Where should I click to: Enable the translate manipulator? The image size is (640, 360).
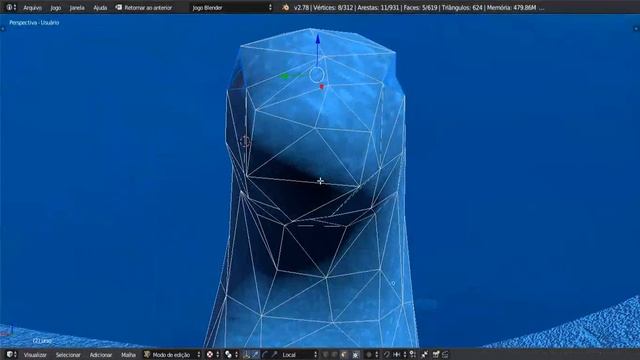tap(255, 355)
